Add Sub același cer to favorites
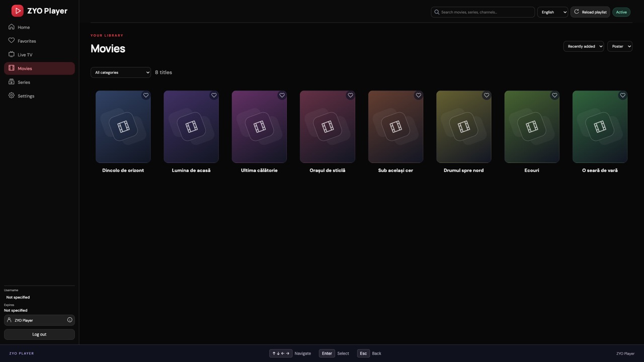Screen dimensions: 644x362 (418, 95)
